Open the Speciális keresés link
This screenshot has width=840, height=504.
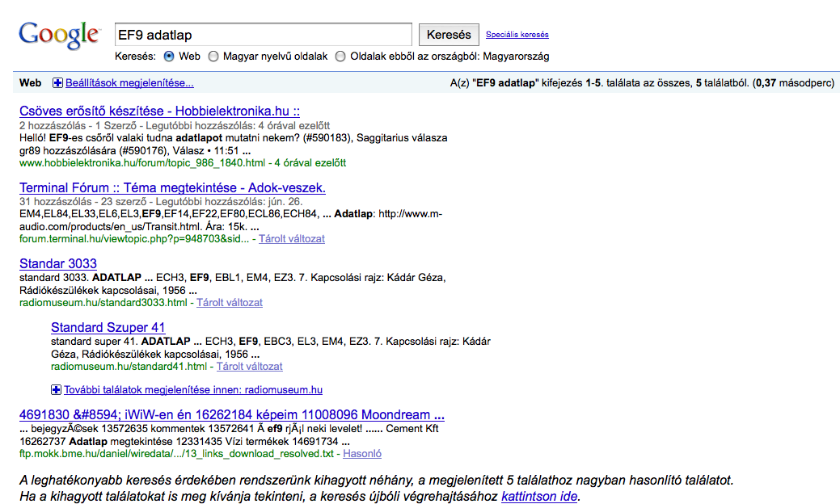[517, 34]
